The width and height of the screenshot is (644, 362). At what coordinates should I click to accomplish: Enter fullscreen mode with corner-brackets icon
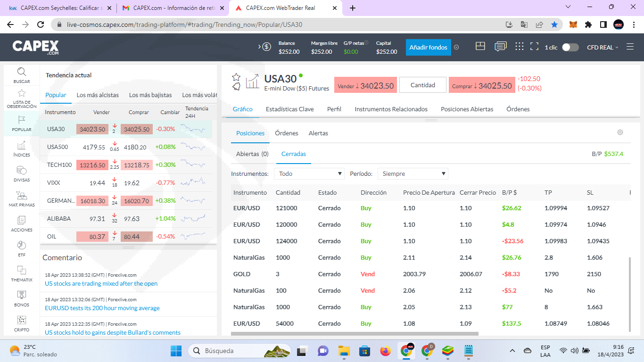[534, 47]
